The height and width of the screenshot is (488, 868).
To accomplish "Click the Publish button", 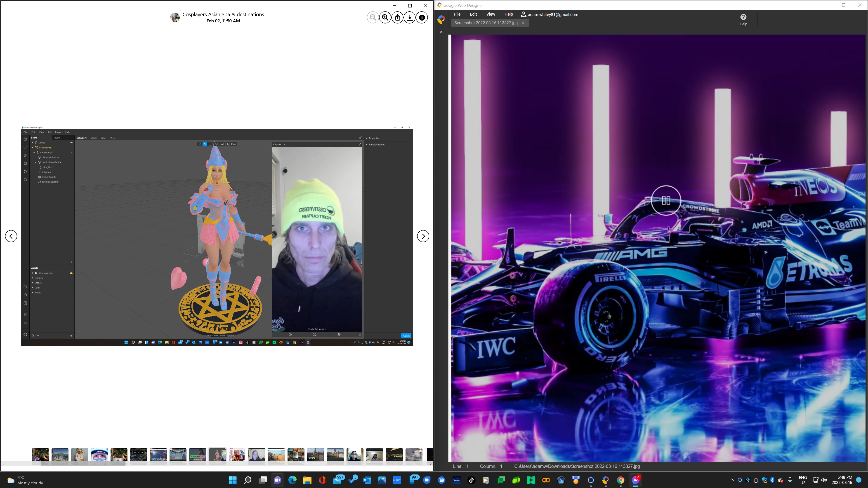I will [x=406, y=336].
